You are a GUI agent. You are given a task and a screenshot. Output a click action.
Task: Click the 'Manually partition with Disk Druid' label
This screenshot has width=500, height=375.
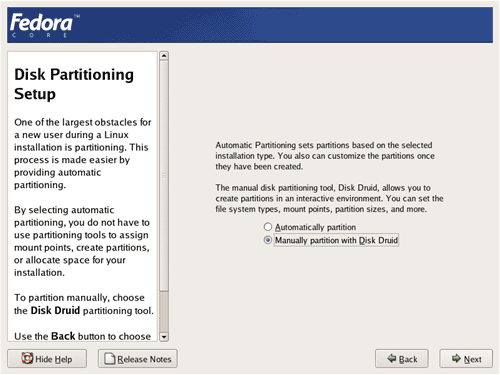click(336, 240)
